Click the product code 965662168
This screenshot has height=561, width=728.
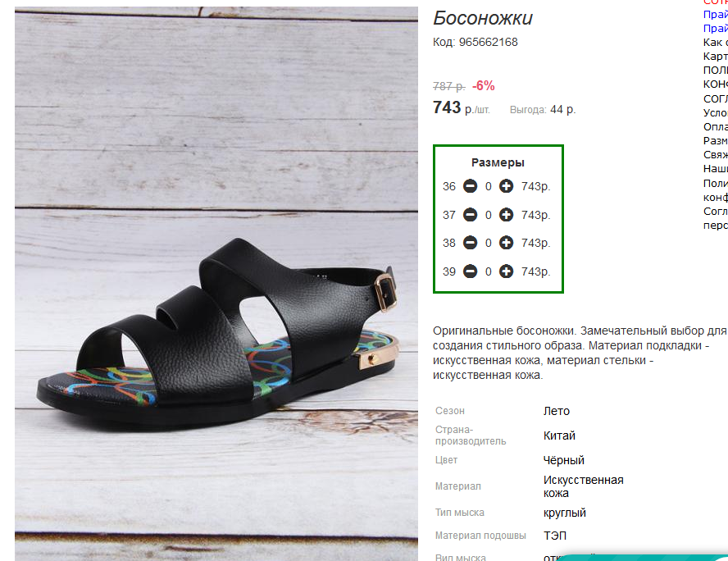coord(488,43)
